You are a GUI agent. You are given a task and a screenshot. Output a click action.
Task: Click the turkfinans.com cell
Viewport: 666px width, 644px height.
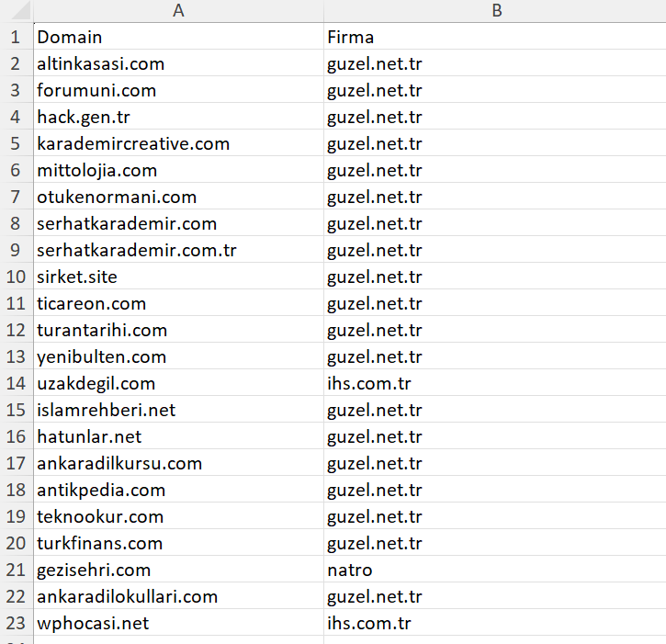[178, 543]
